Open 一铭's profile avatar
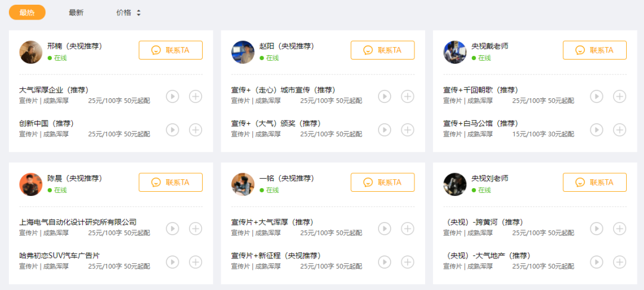644x290 pixels. coord(243,184)
